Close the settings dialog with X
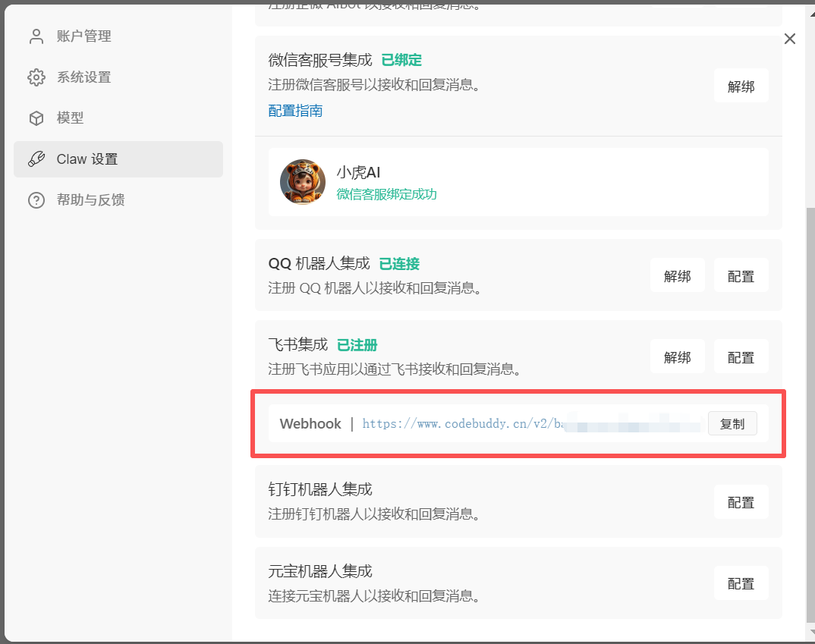This screenshot has width=815, height=644. click(x=790, y=39)
